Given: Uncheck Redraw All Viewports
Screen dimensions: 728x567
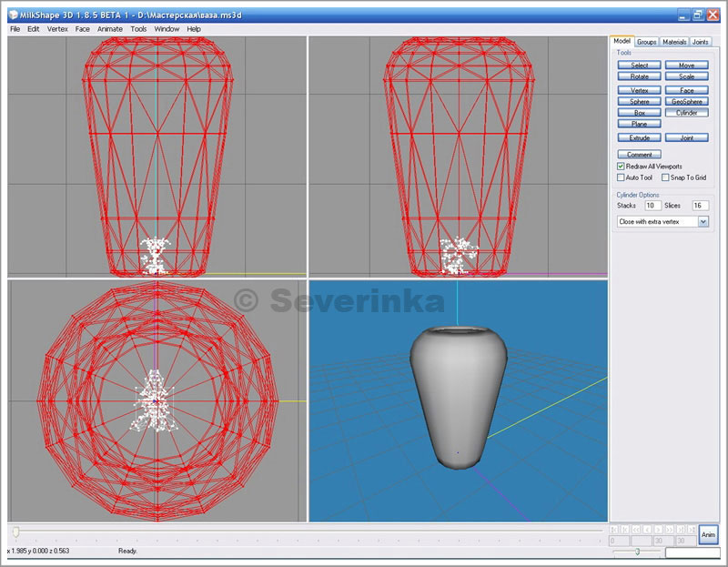Looking at the screenshot, I should click(x=621, y=167).
